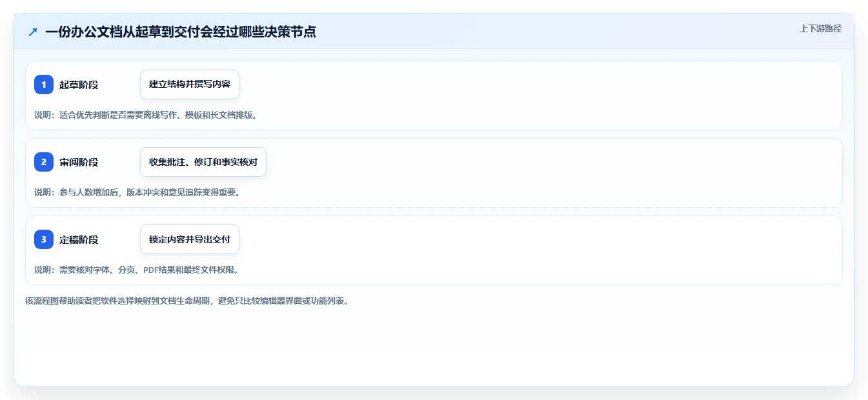Viewport: 868px width, 400px height.
Task: Click the 上下游路径 label
Action: (x=820, y=28)
